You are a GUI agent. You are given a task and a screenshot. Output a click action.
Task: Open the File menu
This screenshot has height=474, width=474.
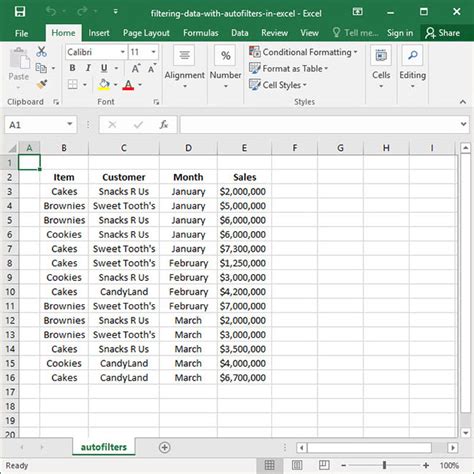tap(21, 33)
